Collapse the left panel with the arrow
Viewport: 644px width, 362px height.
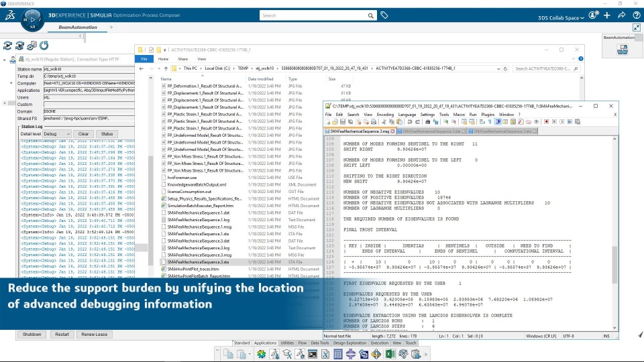pyautogui.click(x=80, y=36)
